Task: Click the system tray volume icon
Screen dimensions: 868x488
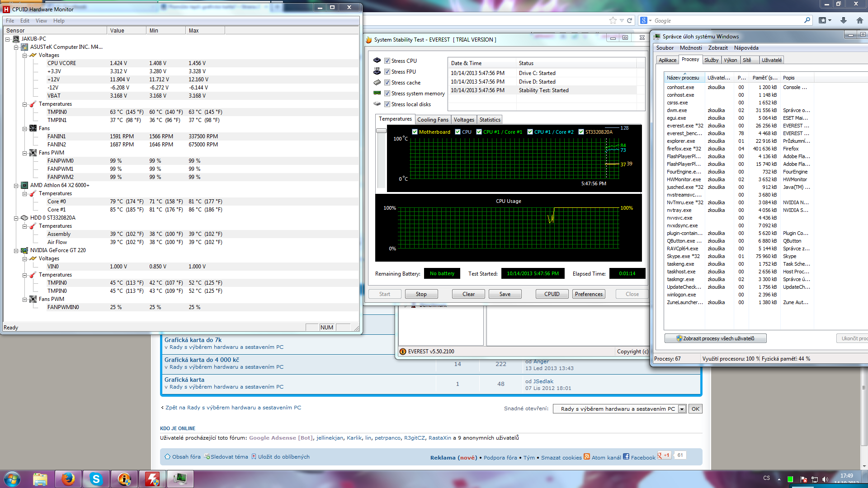Action: coord(825,479)
